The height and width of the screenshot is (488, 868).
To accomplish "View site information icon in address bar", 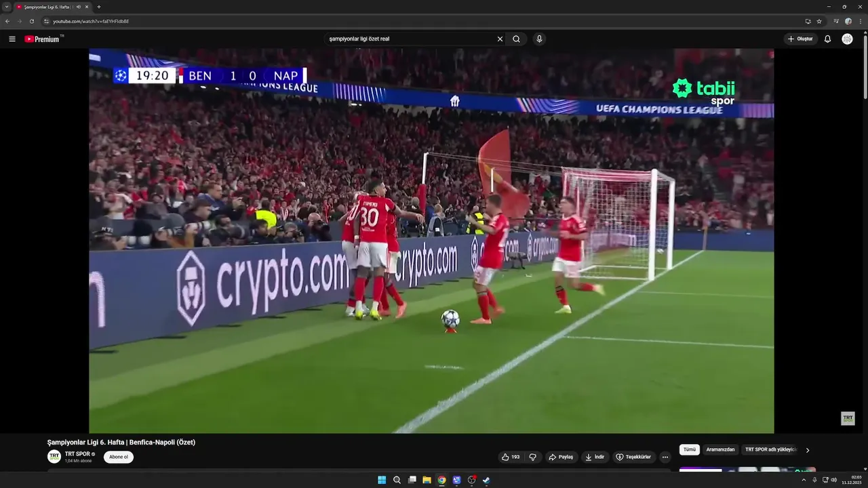I will [x=47, y=21].
